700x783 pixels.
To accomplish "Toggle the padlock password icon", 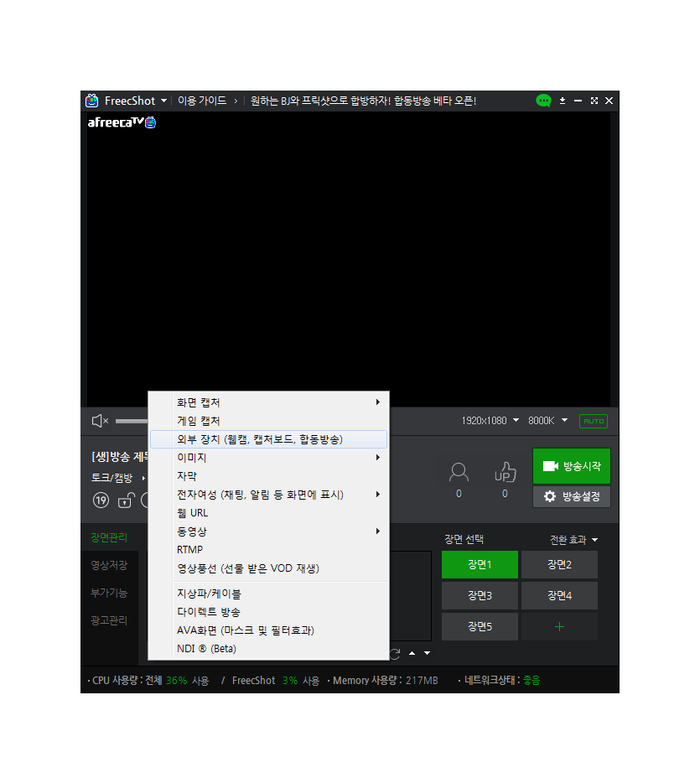I will [x=126, y=500].
